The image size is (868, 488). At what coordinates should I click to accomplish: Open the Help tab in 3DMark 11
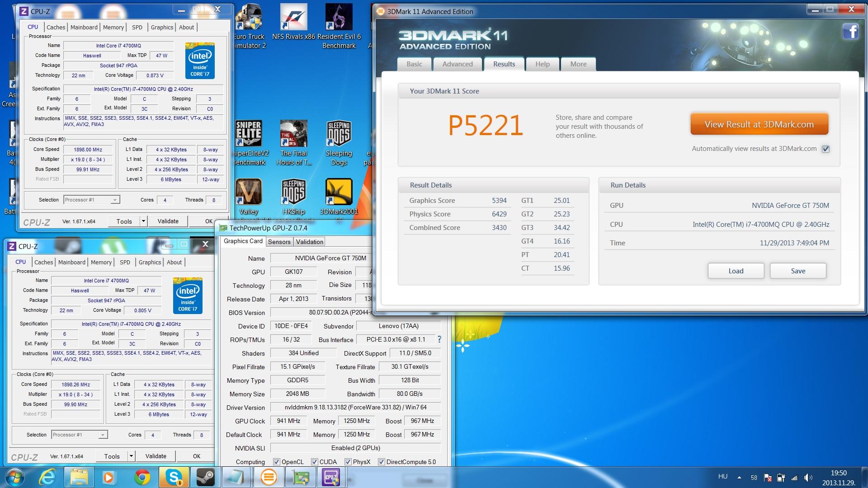pyautogui.click(x=542, y=64)
